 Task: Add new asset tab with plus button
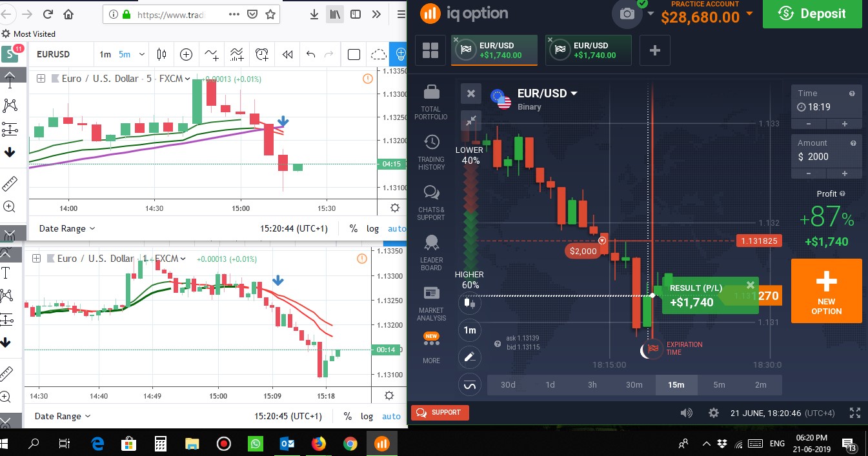655,50
